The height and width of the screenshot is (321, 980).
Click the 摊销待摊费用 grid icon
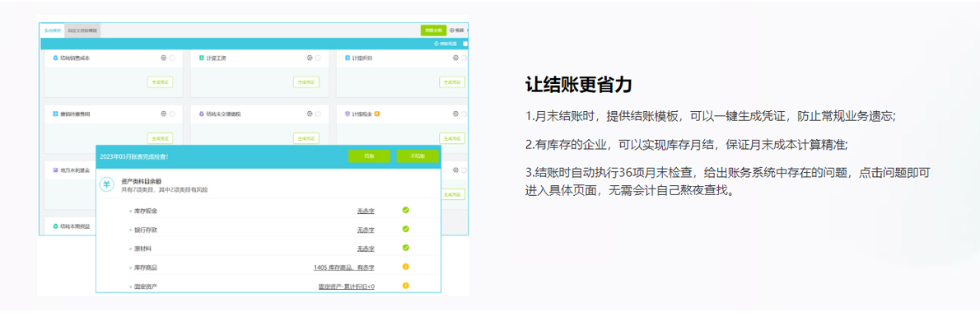(x=56, y=114)
